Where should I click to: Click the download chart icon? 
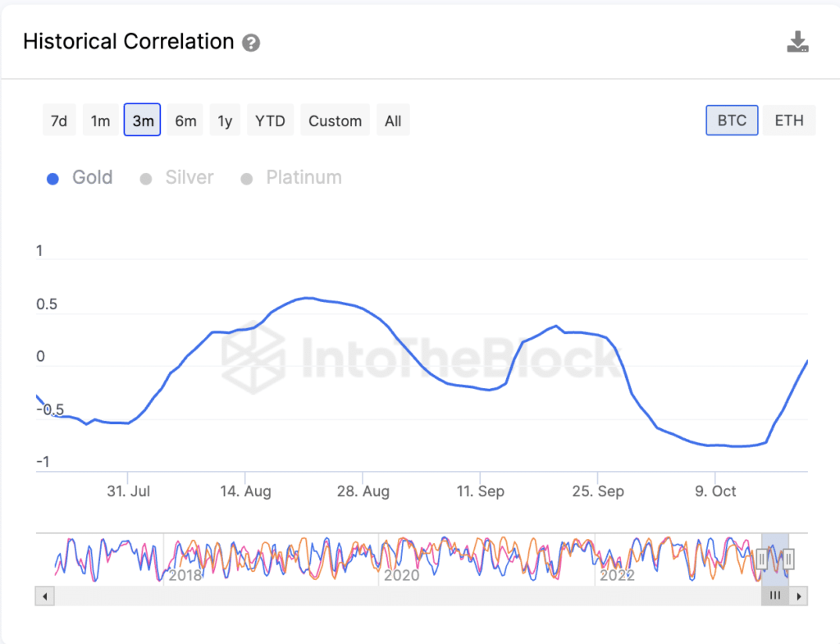click(797, 43)
